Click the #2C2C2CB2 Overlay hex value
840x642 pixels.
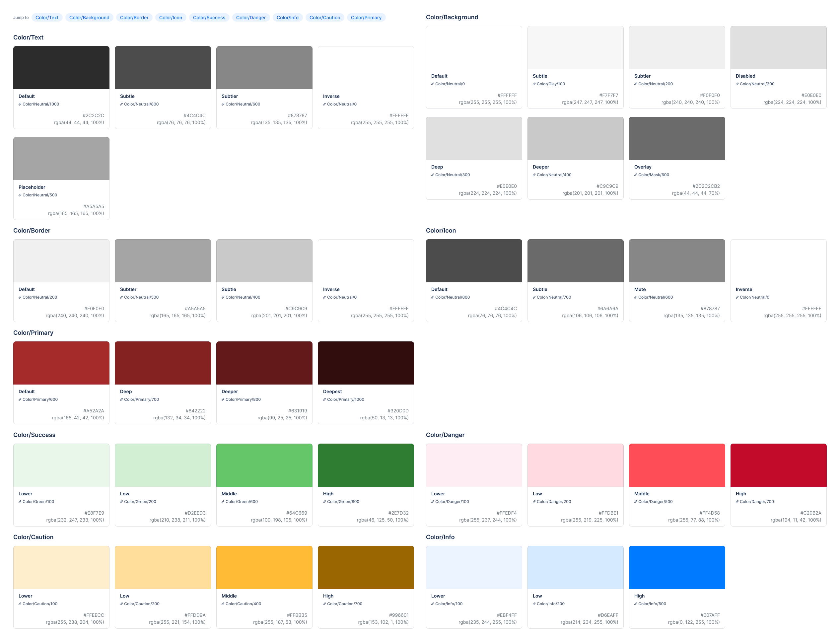pyautogui.click(x=706, y=186)
